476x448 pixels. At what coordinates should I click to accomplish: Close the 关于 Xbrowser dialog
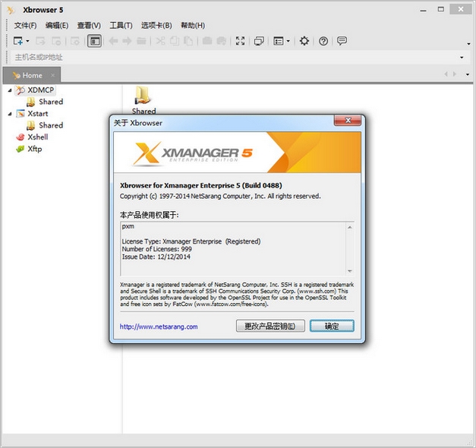348,120
